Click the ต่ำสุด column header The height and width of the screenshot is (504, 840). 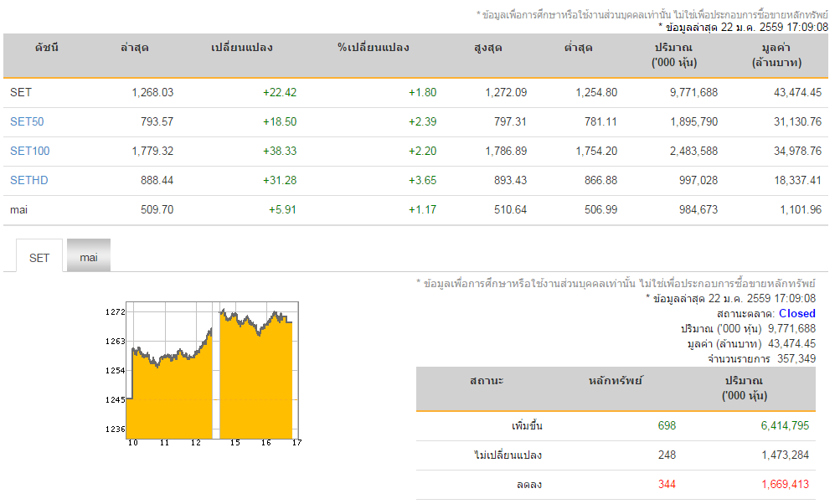pyautogui.click(x=578, y=48)
